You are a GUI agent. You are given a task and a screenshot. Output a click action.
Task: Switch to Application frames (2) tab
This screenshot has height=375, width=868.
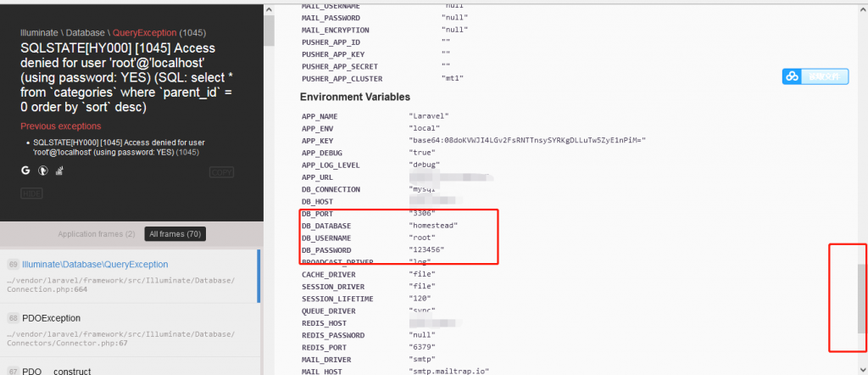click(97, 234)
